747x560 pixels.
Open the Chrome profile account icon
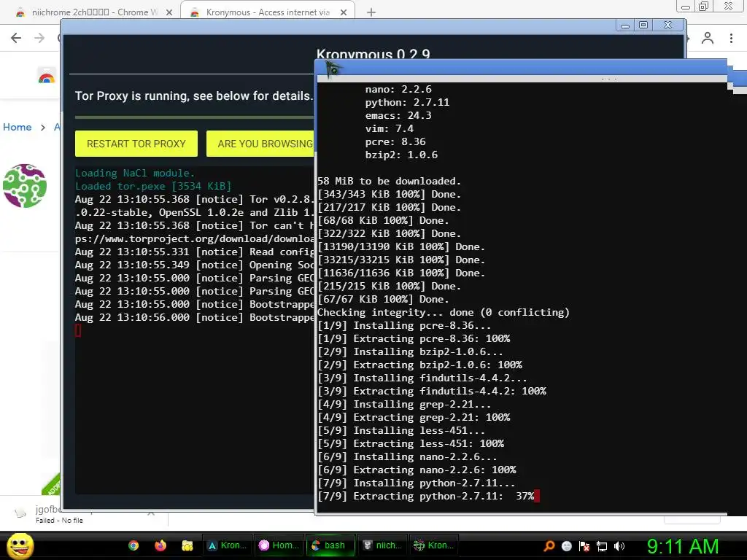tap(708, 38)
